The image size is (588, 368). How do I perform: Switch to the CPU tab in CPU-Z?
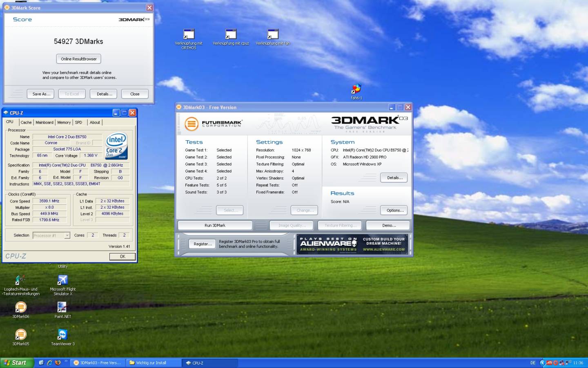pyautogui.click(x=10, y=122)
